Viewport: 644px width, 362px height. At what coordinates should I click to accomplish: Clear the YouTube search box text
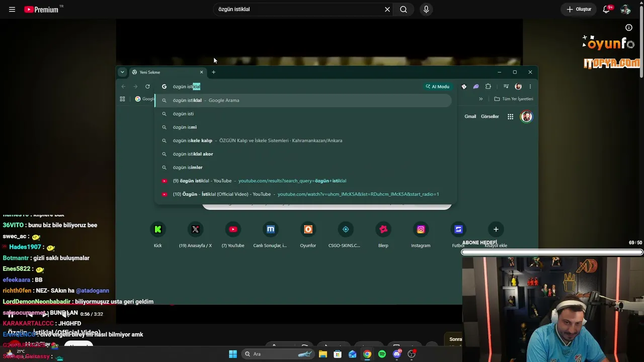point(387,9)
